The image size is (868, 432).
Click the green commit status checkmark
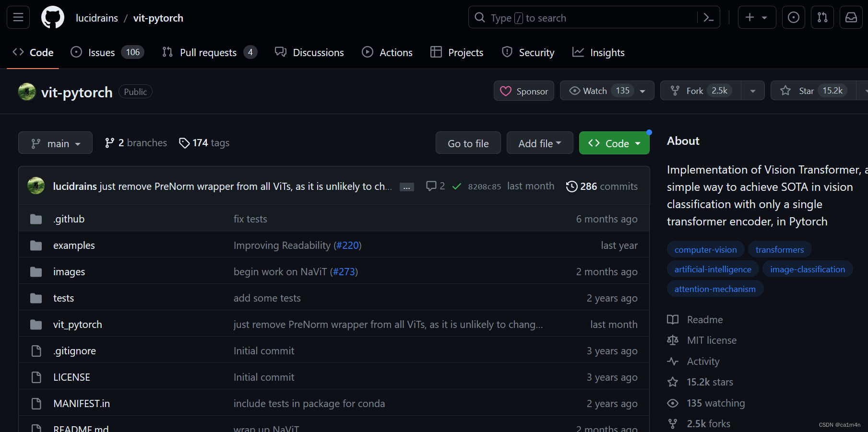pyautogui.click(x=457, y=186)
